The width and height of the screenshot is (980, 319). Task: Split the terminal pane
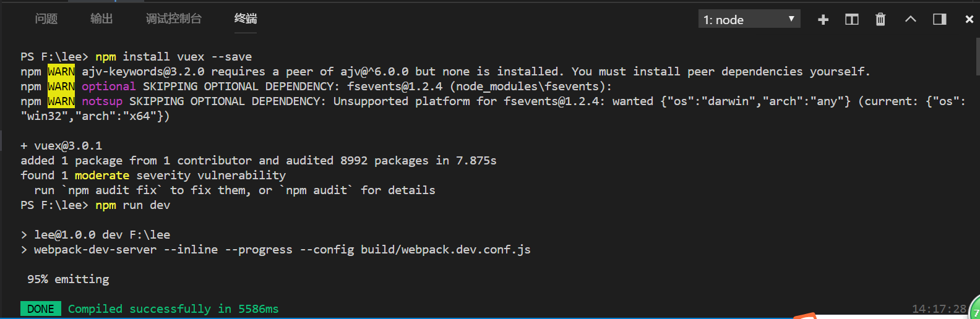coord(852,20)
